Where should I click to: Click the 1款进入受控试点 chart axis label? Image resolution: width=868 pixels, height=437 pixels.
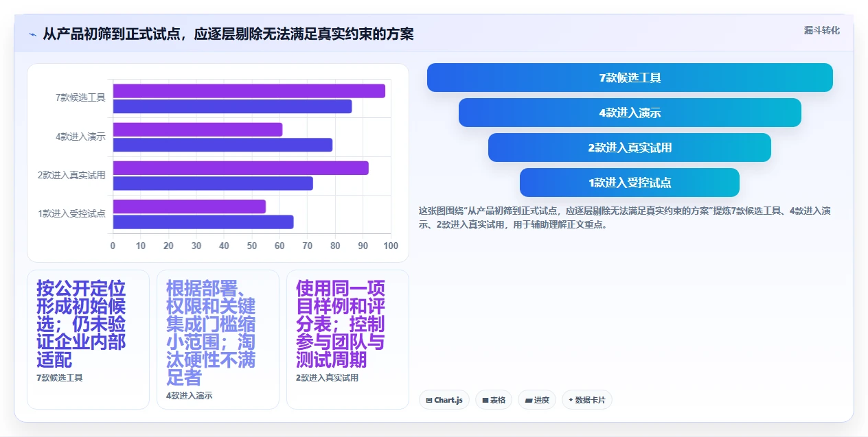[71, 213]
